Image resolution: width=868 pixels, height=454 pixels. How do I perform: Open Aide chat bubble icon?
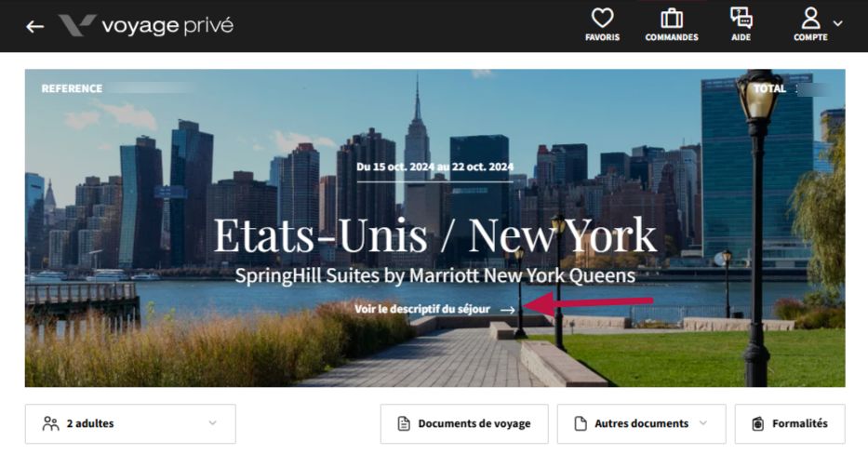coord(741,18)
